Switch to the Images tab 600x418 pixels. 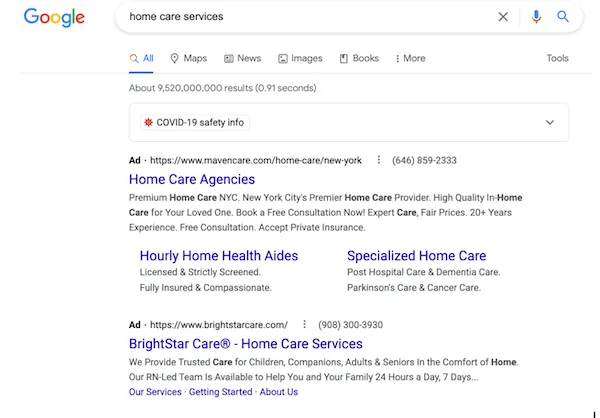300,59
